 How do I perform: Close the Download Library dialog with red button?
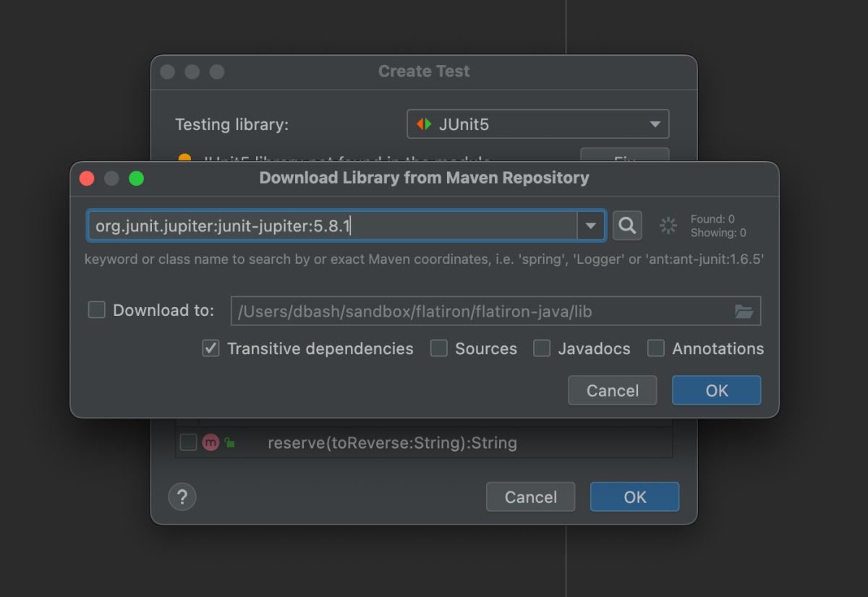pos(87,179)
